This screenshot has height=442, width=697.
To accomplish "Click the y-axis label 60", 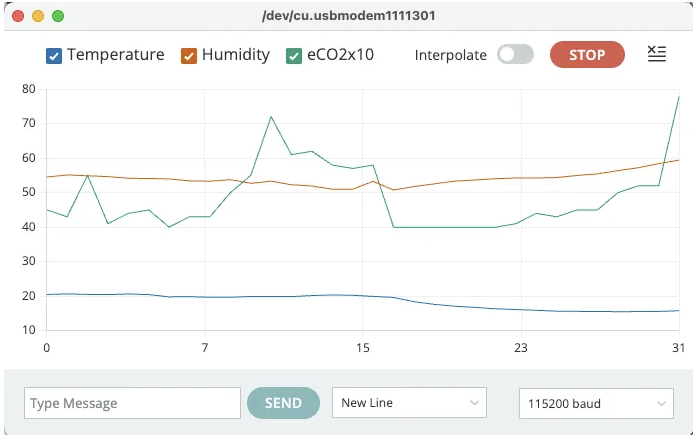I will pyautogui.click(x=29, y=158).
